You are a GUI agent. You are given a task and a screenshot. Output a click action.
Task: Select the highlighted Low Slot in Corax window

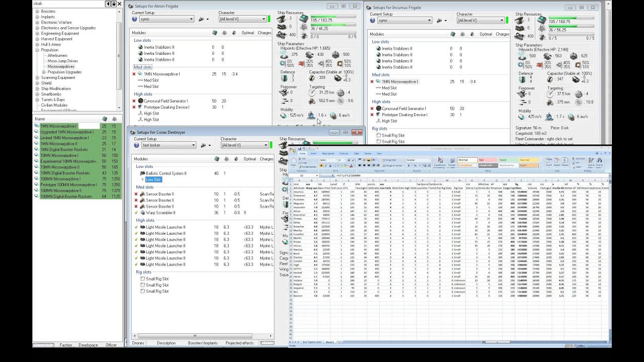153,179
